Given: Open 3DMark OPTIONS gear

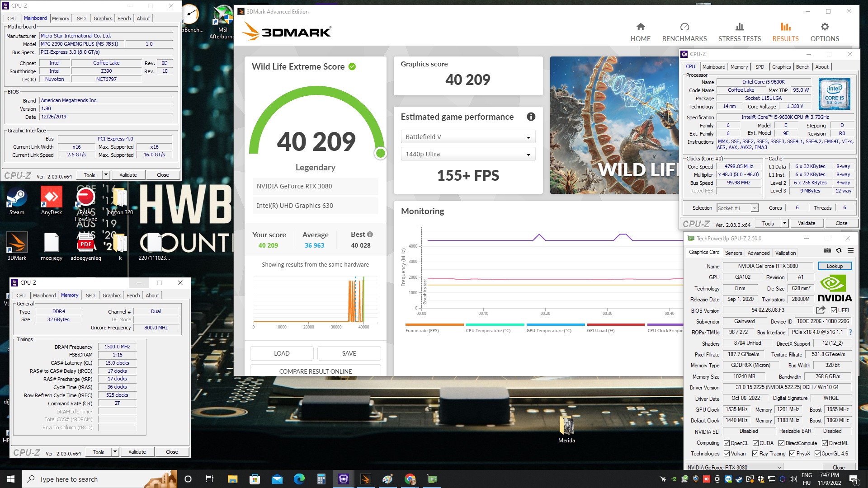Looking at the screenshot, I should (825, 32).
